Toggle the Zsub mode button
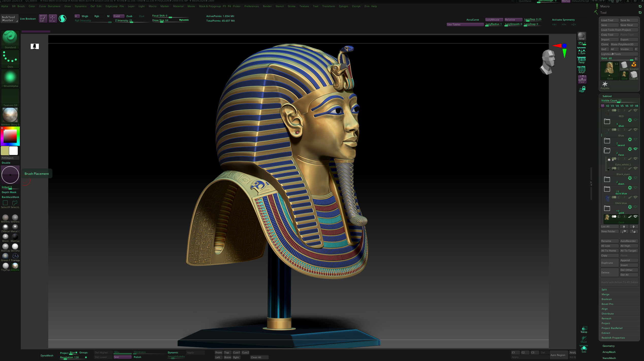This screenshot has height=361, width=644. point(129,16)
